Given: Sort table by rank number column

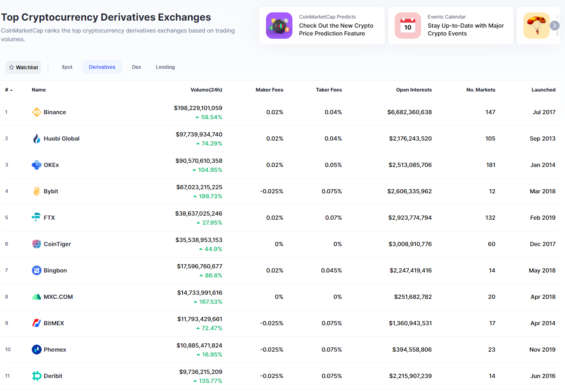Looking at the screenshot, I should [x=9, y=90].
